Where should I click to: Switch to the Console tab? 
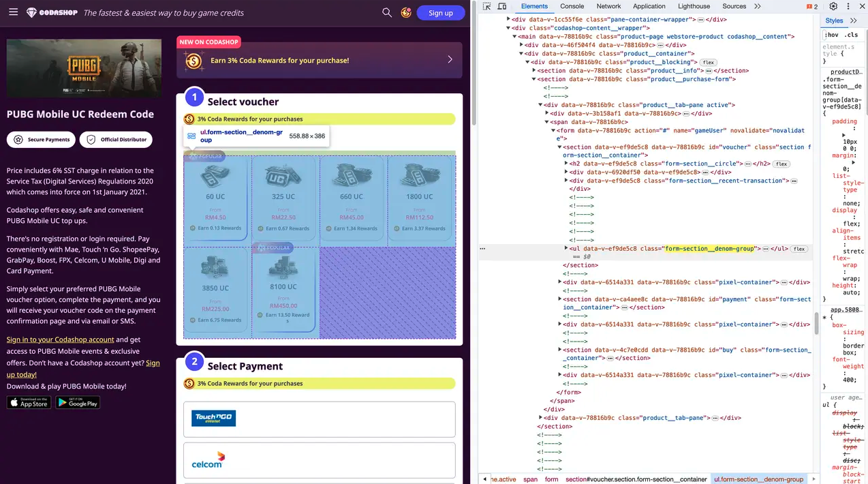(x=572, y=6)
